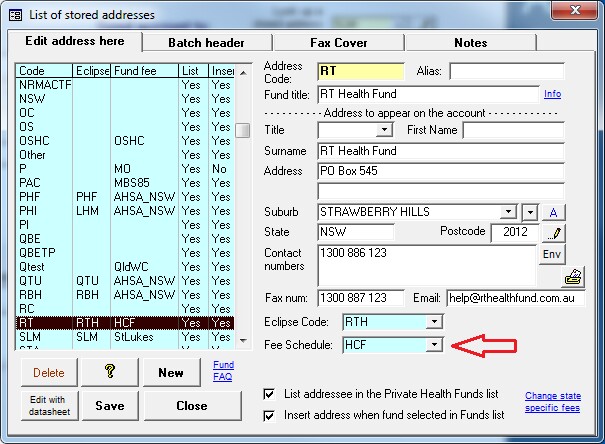Open Change state specific fees link
The width and height of the screenshot is (605, 444).
pyautogui.click(x=553, y=402)
